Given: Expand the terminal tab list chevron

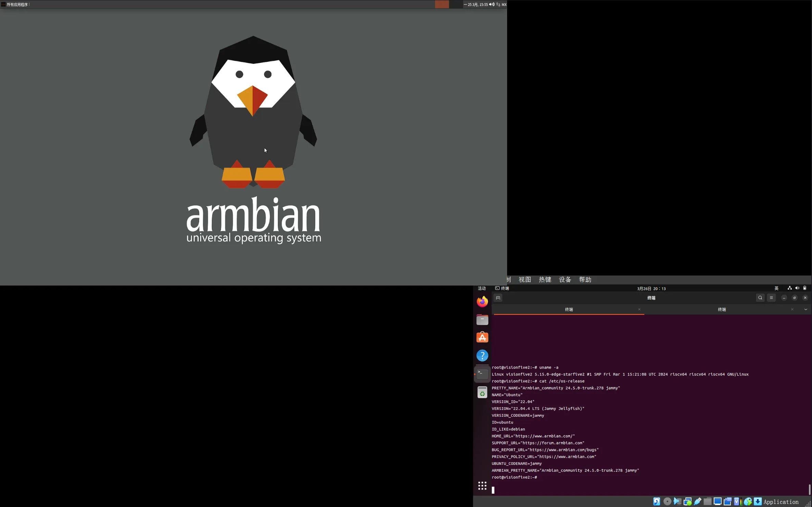Looking at the screenshot, I should click(805, 309).
